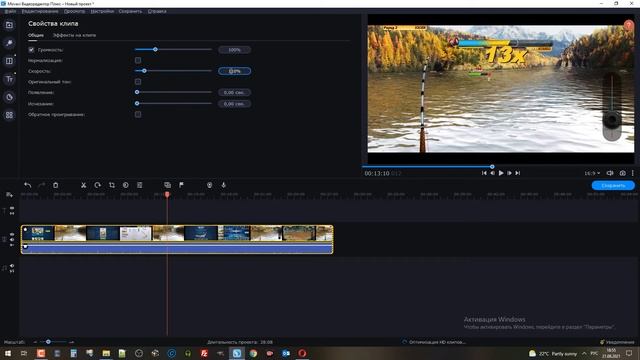Viewport: 640px width, 360px height.
Task: Delete the selected clip with trash icon
Action: tap(56, 185)
